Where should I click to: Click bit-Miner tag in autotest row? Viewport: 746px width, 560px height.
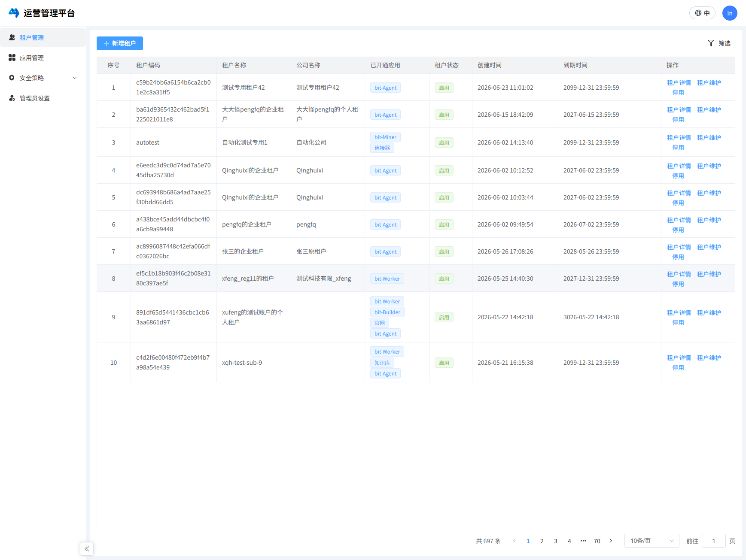coord(385,137)
